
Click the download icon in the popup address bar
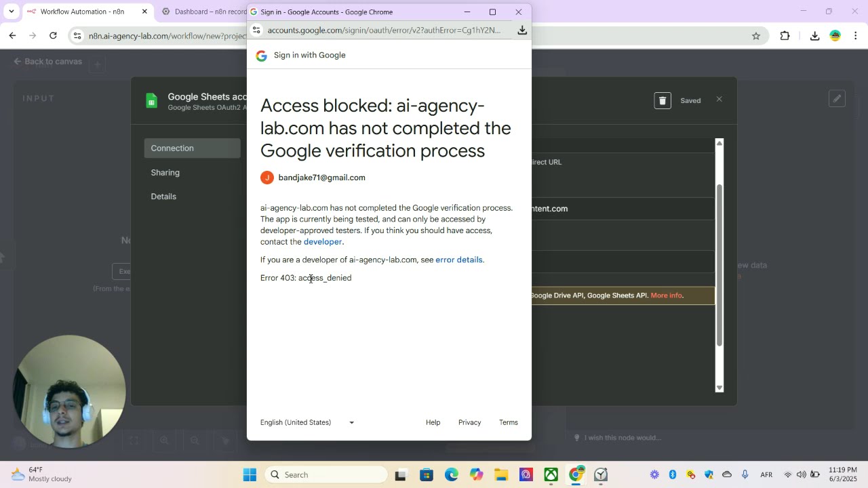tap(522, 30)
